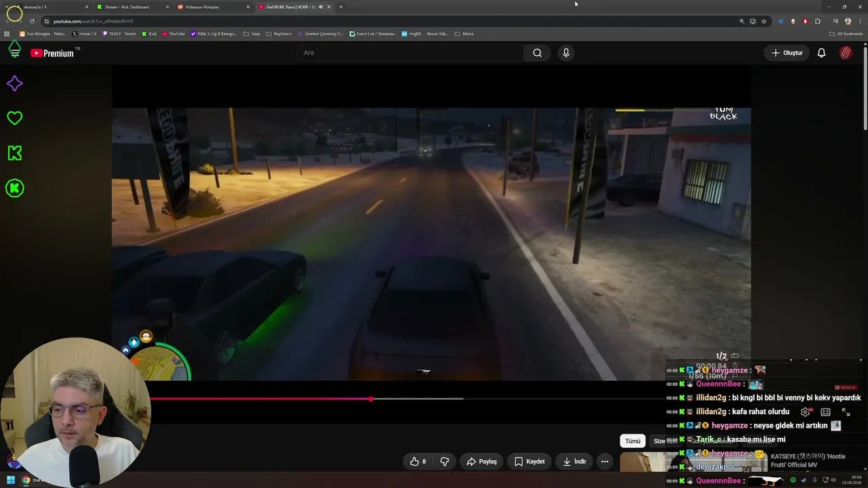
Task: Open YouTube notifications bell
Action: click(x=821, y=53)
